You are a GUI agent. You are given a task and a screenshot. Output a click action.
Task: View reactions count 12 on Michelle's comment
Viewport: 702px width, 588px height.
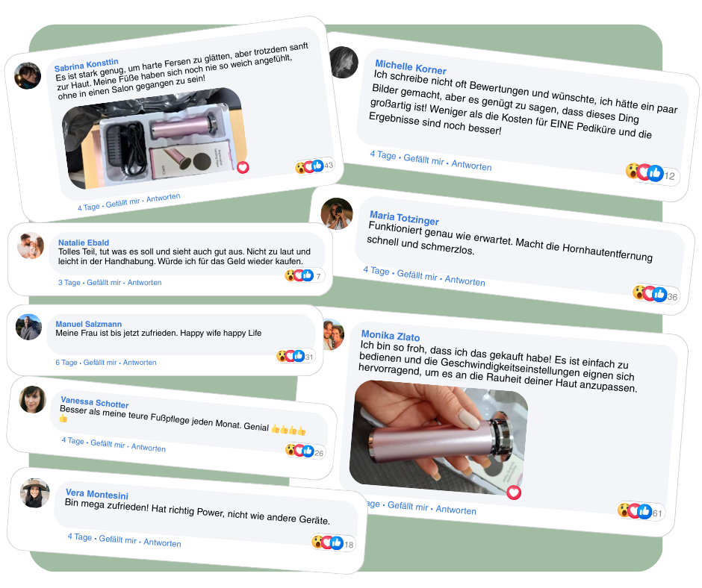(x=669, y=176)
